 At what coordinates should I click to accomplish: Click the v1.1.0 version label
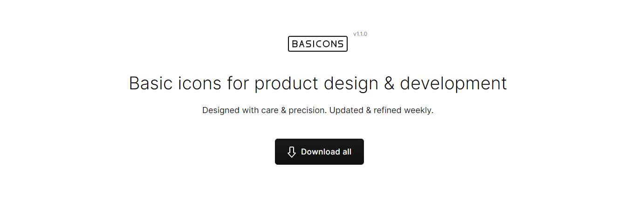point(360,34)
